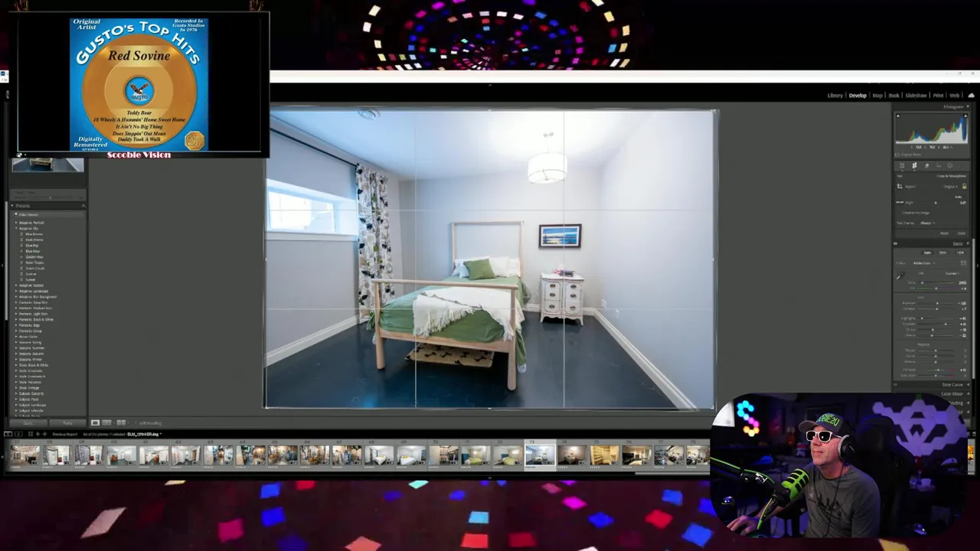This screenshot has width=980, height=551.
Task: Open the Tool Overlay Always dropdown
Action: 926,223
